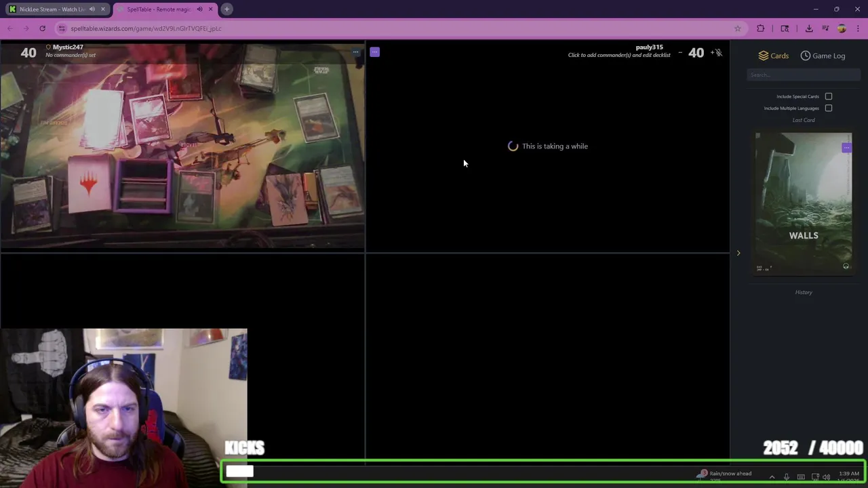The width and height of the screenshot is (868, 488).
Task: Bookmark this page with star icon
Action: pyautogui.click(x=738, y=28)
